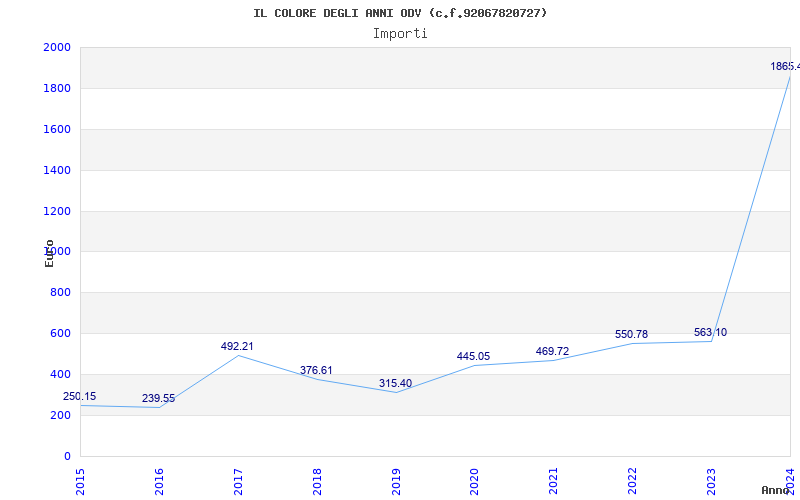Click the 400 y-axis value
The height and width of the screenshot is (500, 800).
pos(60,374)
